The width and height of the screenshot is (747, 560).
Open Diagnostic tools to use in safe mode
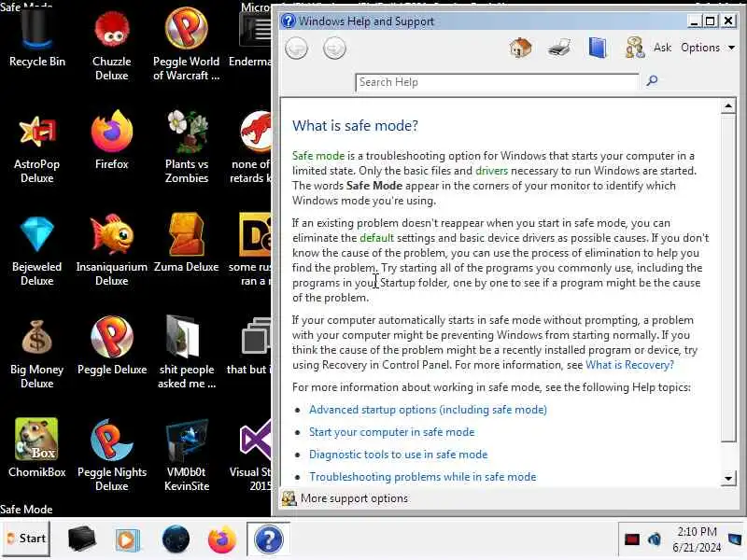tap(399, 455)
